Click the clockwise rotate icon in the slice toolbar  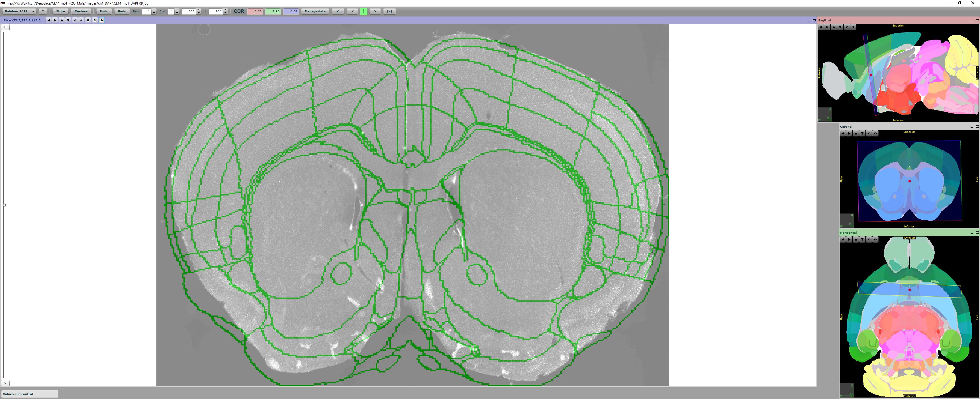pyautogui.click(x=81, y=20)
